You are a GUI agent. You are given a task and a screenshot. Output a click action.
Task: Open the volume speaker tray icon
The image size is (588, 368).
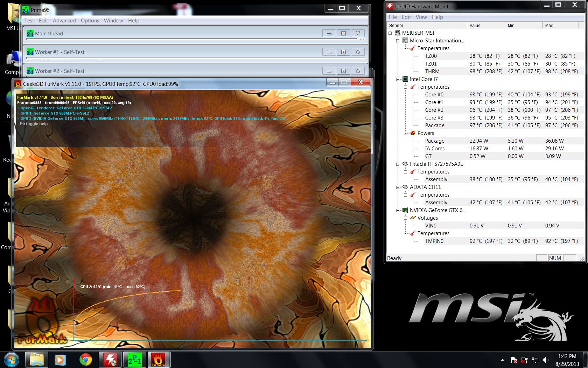coord(546,360)
